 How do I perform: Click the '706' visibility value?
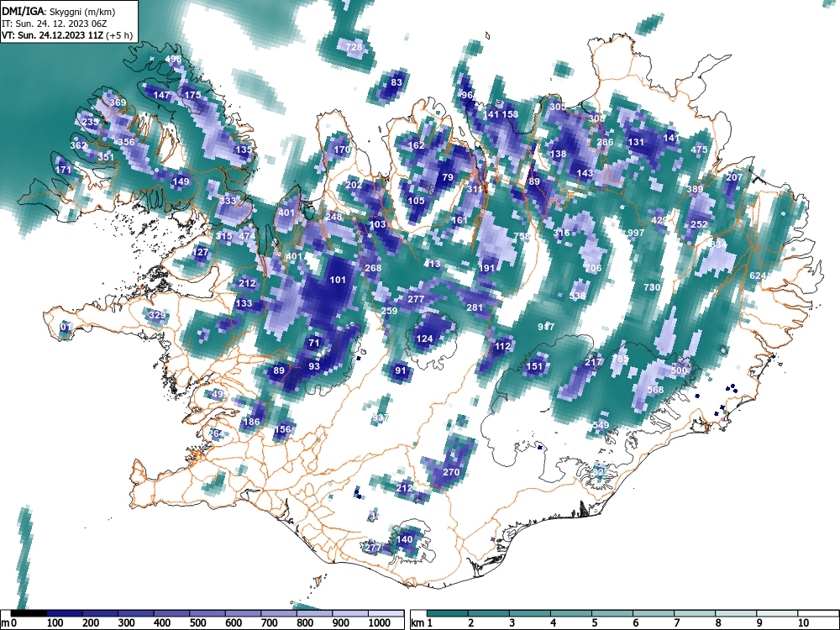[x=593, y=269]
